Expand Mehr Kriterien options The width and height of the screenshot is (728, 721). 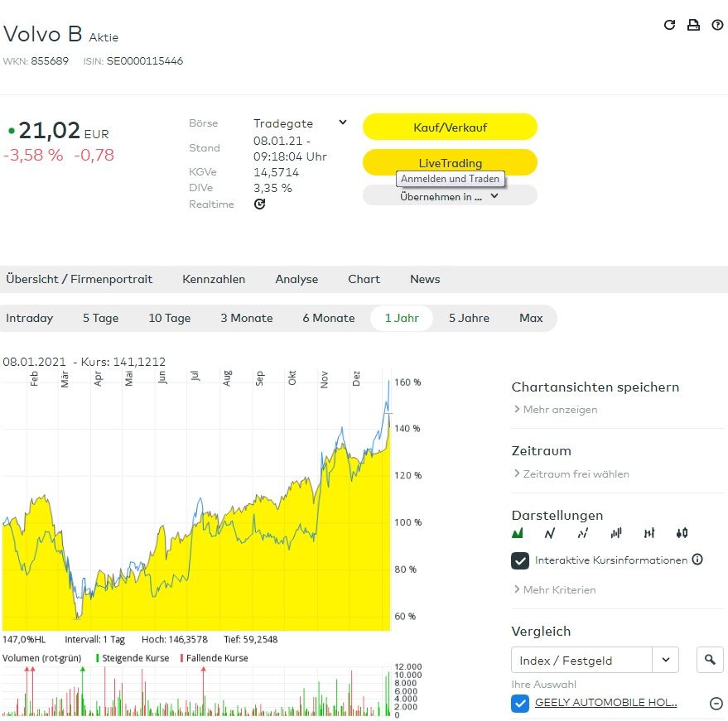tap(554, 589)
